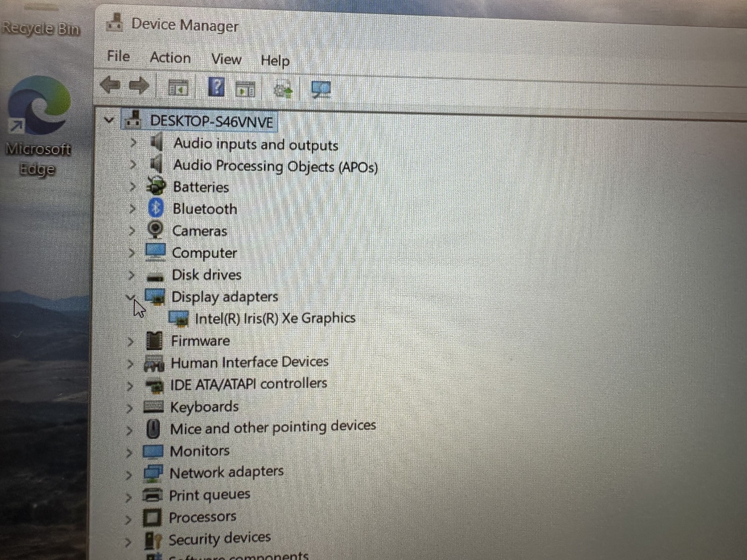Click the Audio inputs and outputs speaker icon

(157, 141)
